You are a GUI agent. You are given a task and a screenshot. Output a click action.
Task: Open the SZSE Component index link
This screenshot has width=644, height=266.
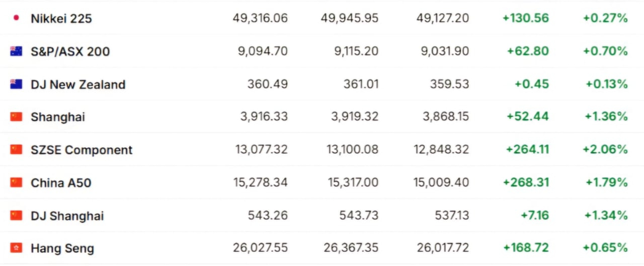[82, 150]
